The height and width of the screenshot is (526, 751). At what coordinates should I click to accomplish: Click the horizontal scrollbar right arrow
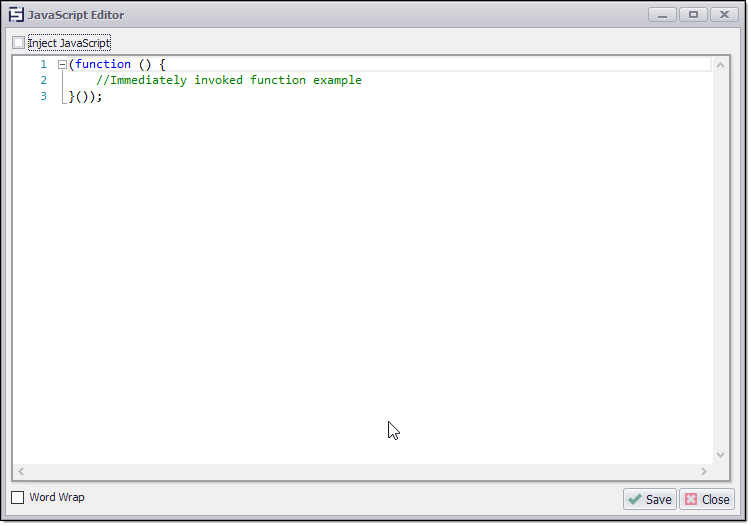point(704,471)
